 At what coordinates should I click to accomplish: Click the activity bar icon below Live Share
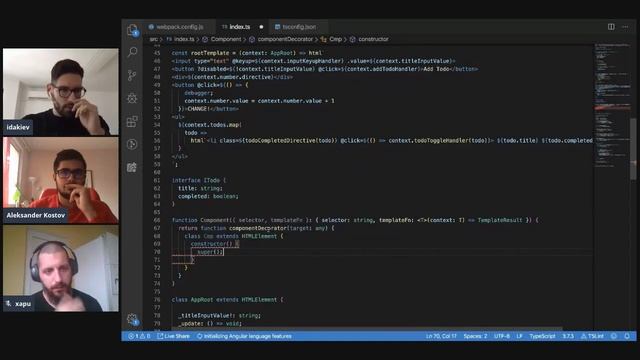tap(132, 167)
